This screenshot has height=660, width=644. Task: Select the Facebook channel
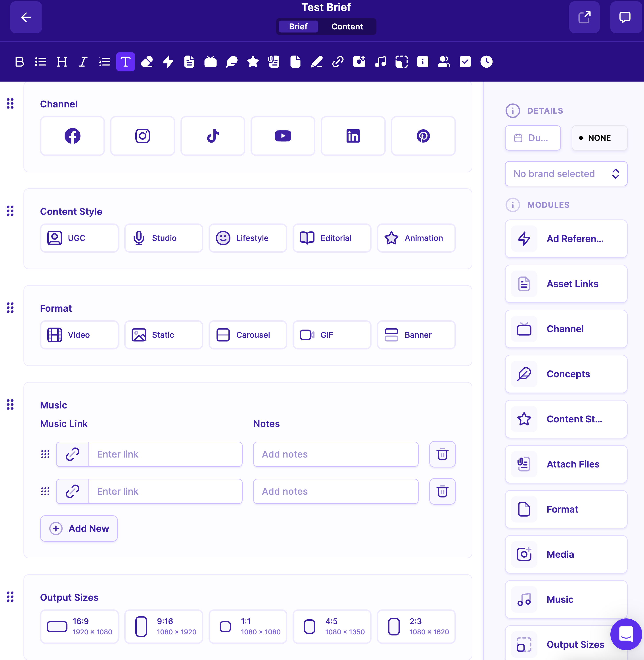point(72,136)
